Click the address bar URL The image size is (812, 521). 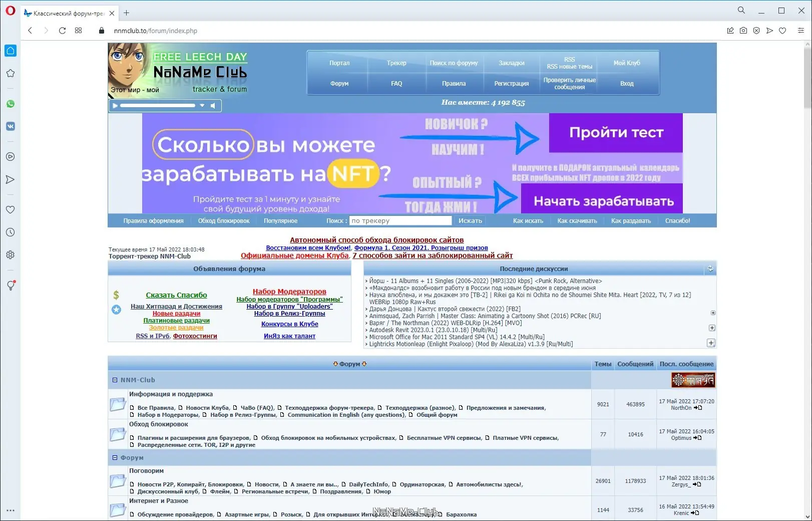pos(156,31)
